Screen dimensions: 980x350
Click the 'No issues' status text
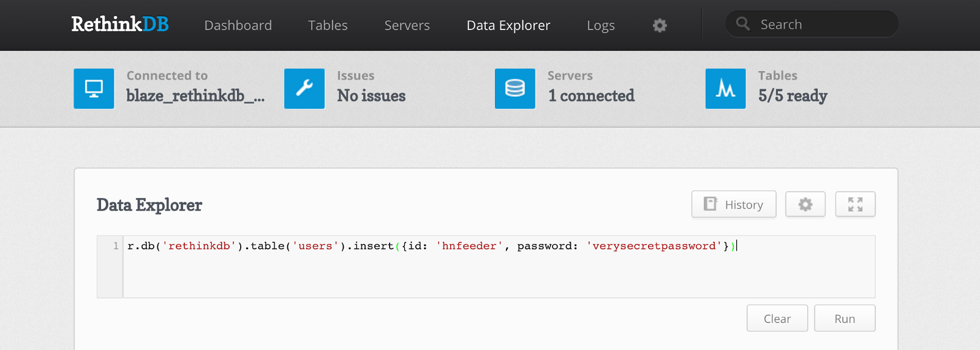click(x=371, y=96)
